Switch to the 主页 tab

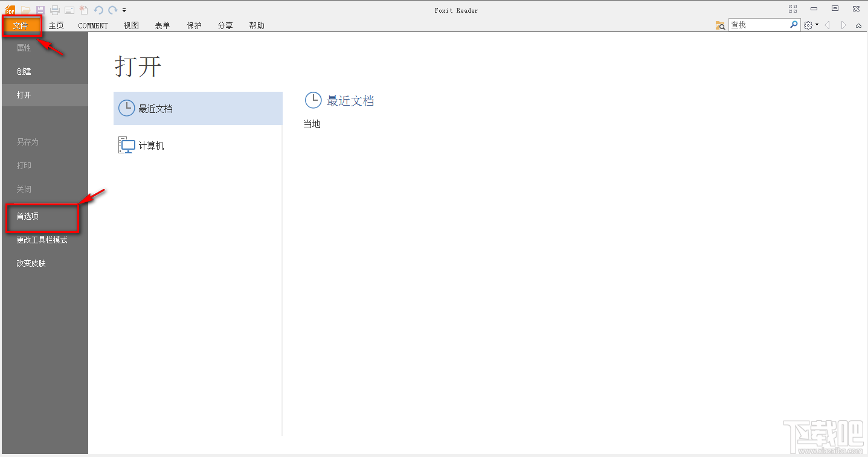(56, 25)
